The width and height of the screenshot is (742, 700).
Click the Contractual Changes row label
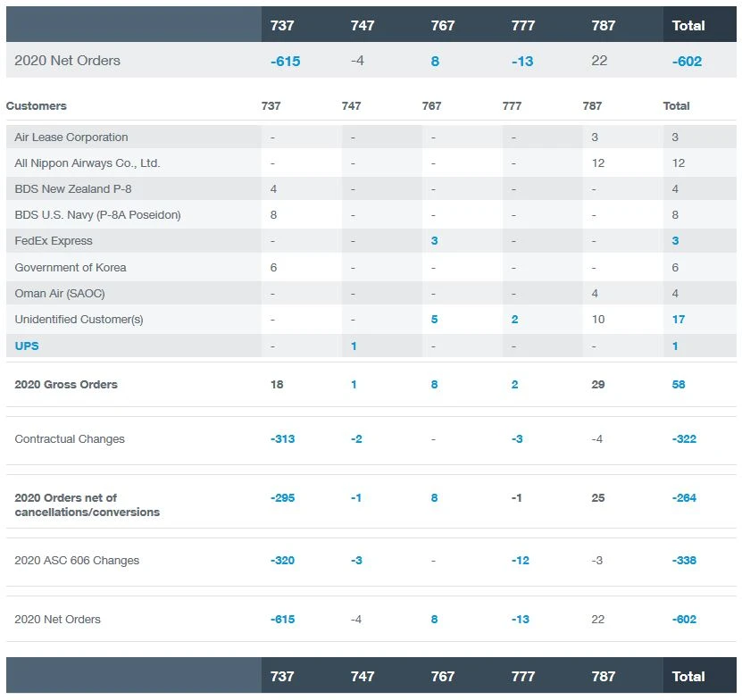click(70, 439)
